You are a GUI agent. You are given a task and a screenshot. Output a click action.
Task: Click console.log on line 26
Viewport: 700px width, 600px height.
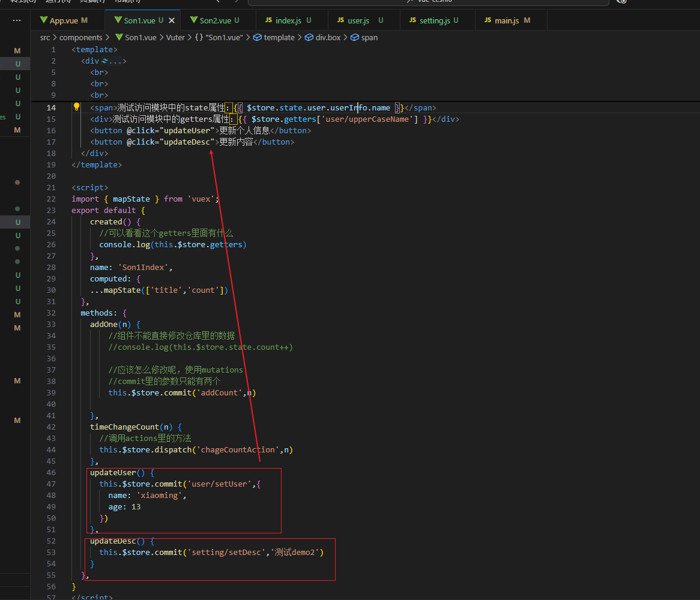[x=124, y=244]
